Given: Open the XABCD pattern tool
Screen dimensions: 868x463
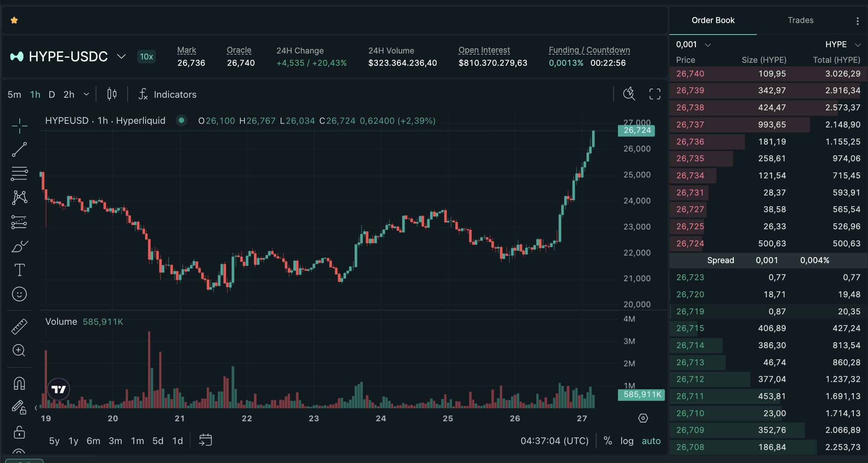Looking at the screenshot, I should tap(19, 197).
